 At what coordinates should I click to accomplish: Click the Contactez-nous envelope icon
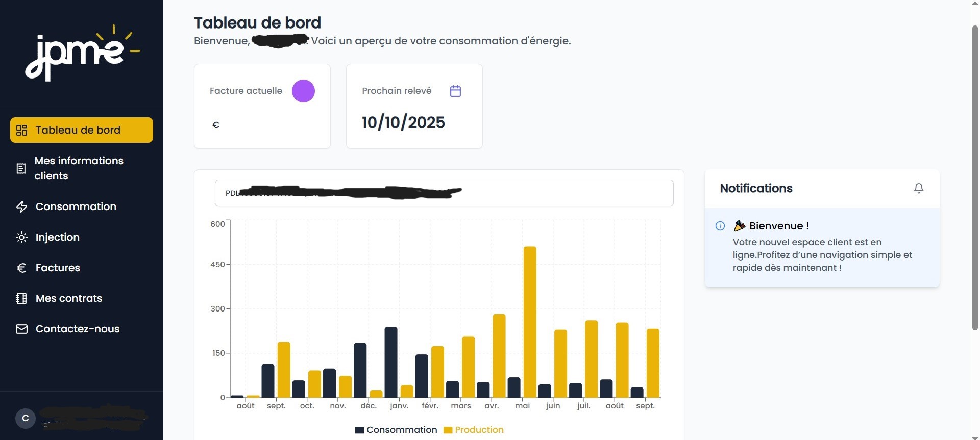(21, 329)
